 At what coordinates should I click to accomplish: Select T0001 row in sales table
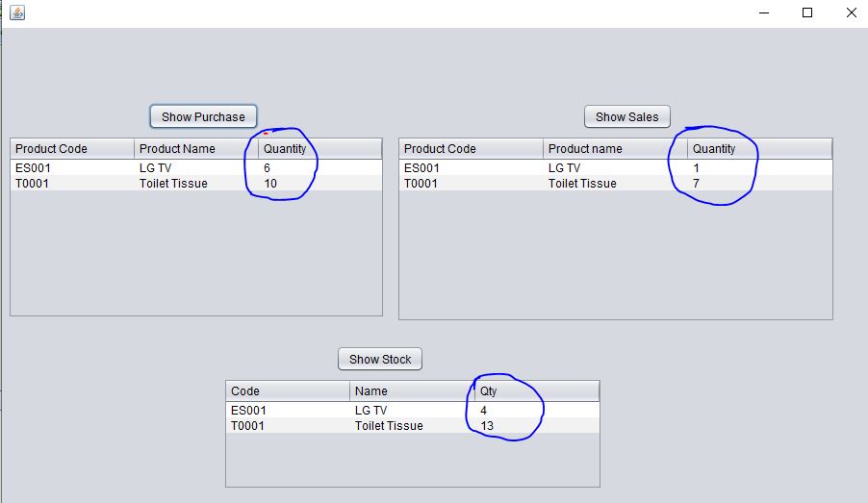(616, 183)
